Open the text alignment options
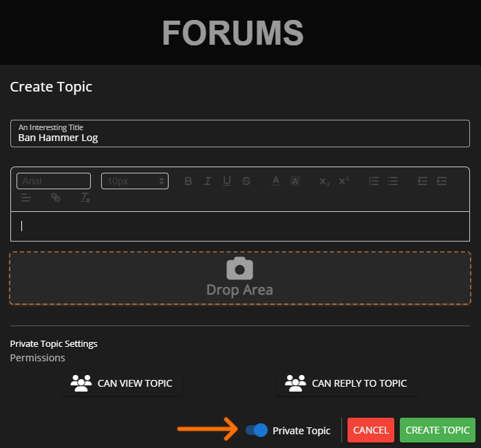This screenshot has width=481, height=448. pyautogui.click(x=26, y=198)
